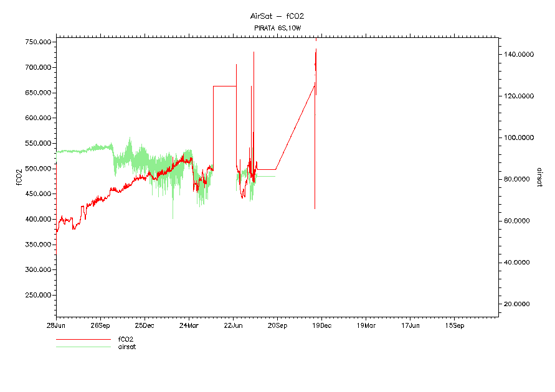Click the green airsat legend line
The image size is (555, 392).
(82, 347)
